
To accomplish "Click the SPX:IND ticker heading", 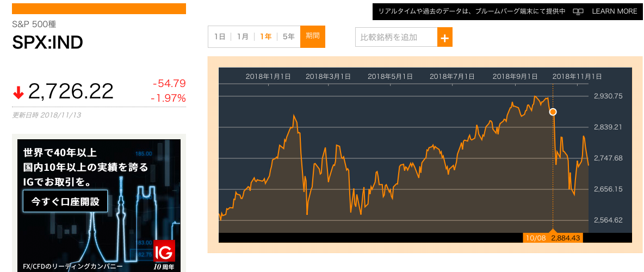I will (48, 42).
